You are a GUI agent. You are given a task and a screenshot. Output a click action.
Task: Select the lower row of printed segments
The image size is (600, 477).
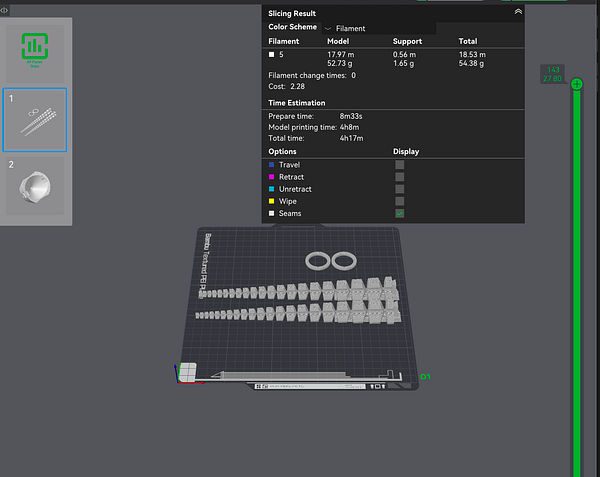298,312
